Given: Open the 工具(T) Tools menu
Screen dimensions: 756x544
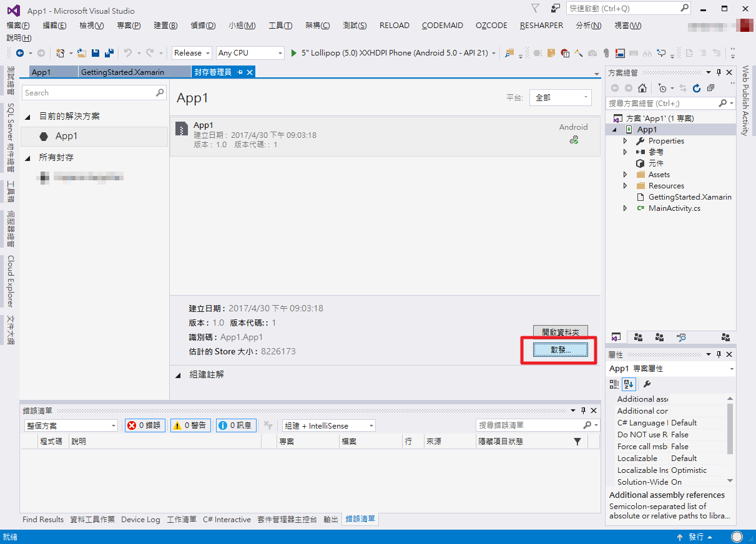Looking at the screenshot, I should [x=280, y=26].
